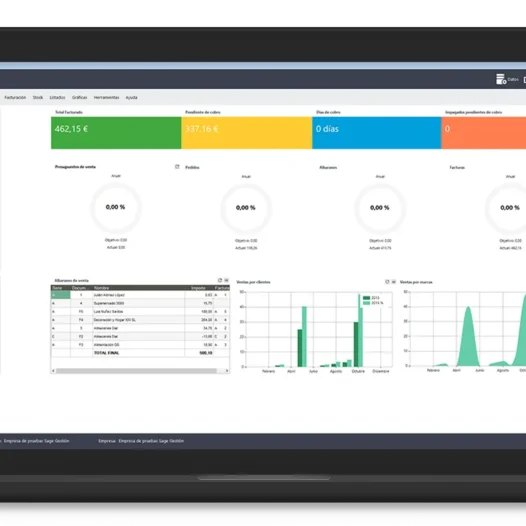Click the Ventas por clientes title
The height and width of the screenshot is (526, 526).
coord(253,282)
